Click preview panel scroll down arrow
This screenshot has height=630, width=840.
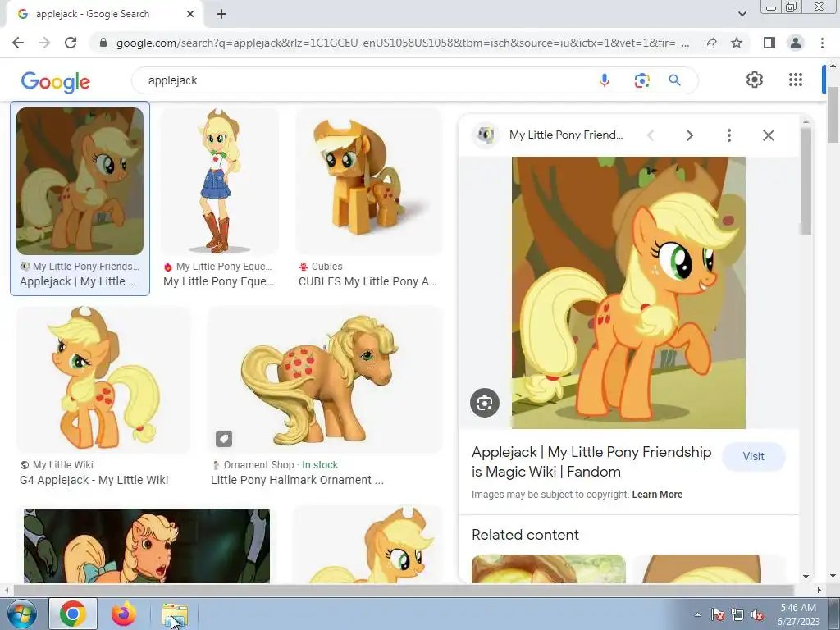(806, 577)
